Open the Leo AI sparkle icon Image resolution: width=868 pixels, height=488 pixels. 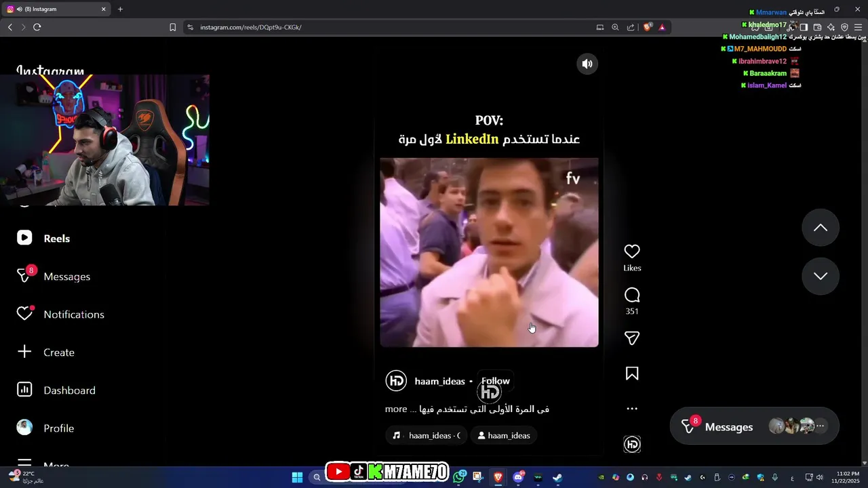(x=831, y=27)
